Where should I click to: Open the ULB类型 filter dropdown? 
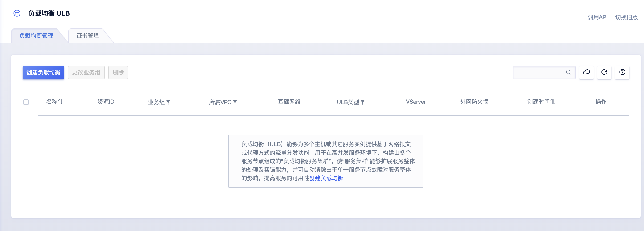click(363, 102)
